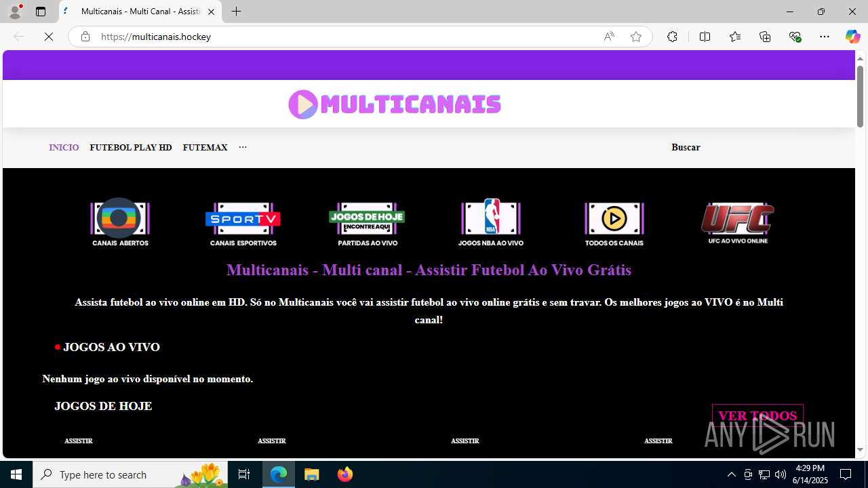Open the Extensions menu
This screenshot has height=488, width=868.
[672, 37]
